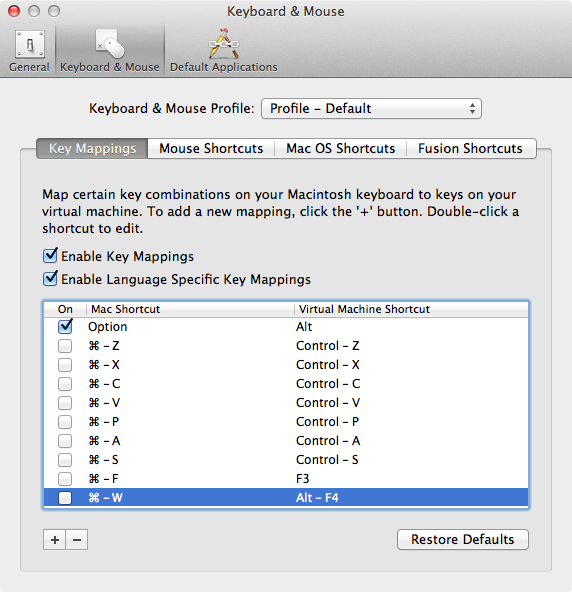Viewport: 572px width, 592px height.
Task: Select the Control - X shortcut text
Action: click(x=327, y=365)
